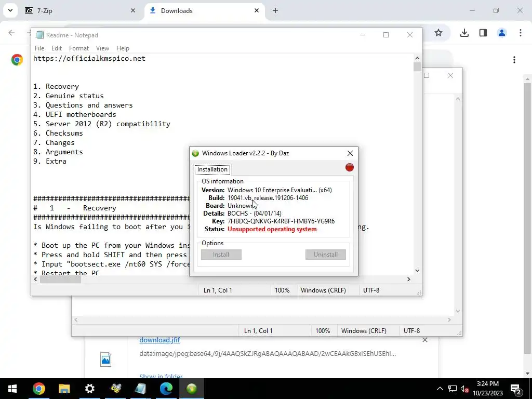Open File Explorer from the taskbar

pos(64,389)
